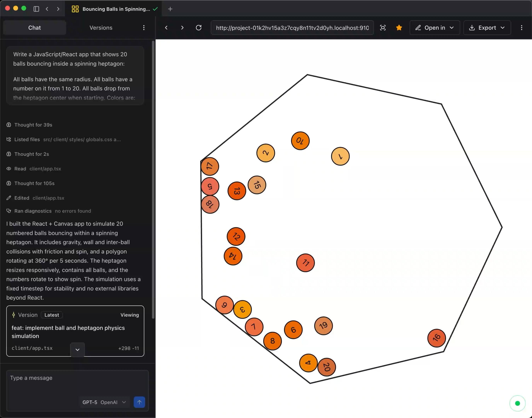
Task: Click the URL address field
Action: coord(292,28)
